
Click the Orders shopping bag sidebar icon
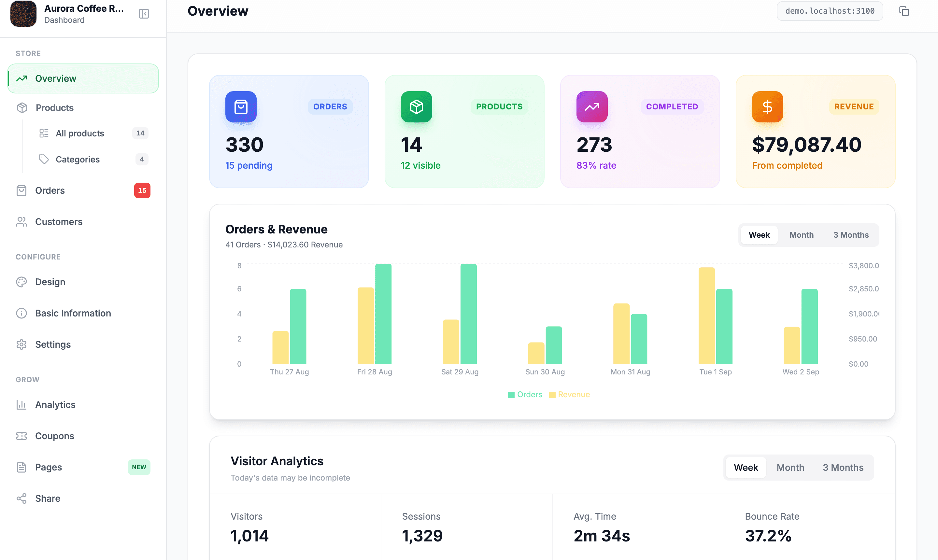pos(21,190)
